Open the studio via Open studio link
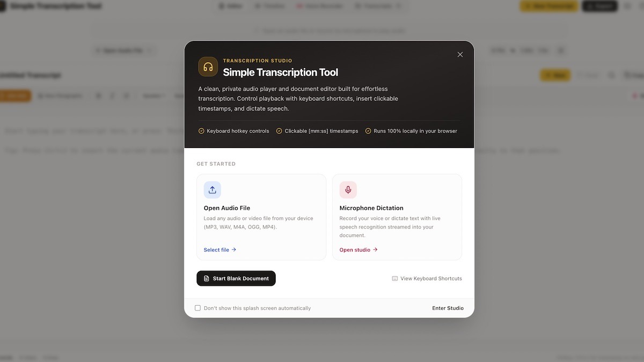The image size is (644, 362). 358,250
